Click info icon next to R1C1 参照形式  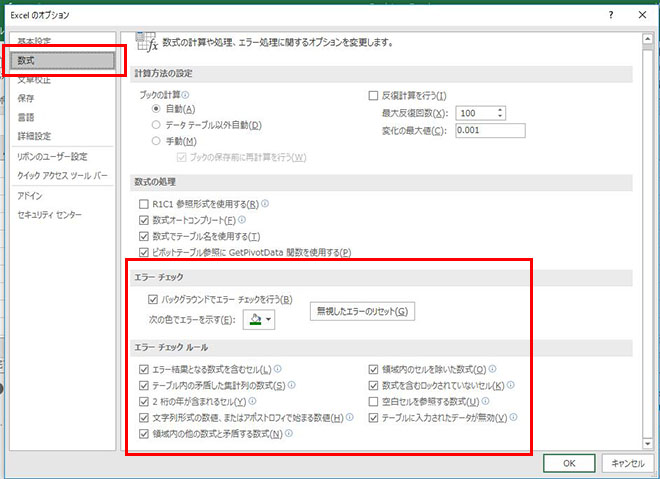(265, 204)
